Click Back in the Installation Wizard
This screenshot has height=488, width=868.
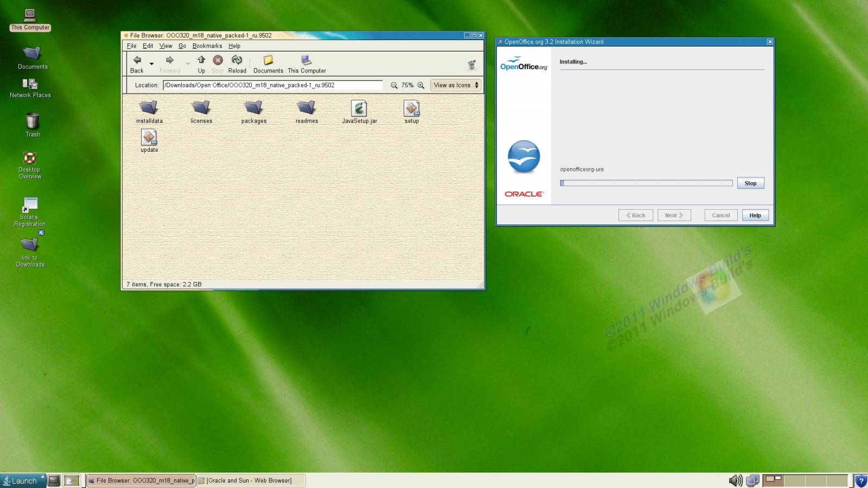635,215
